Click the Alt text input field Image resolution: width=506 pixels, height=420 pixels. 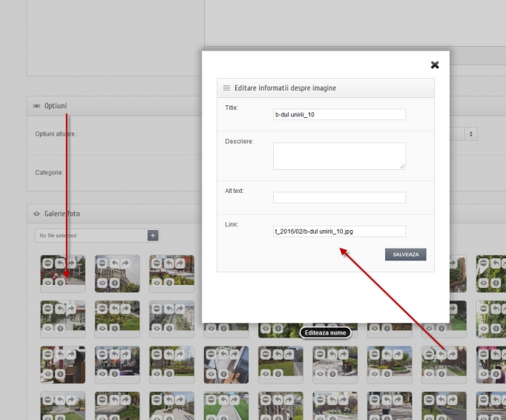[x=339, y=197]
